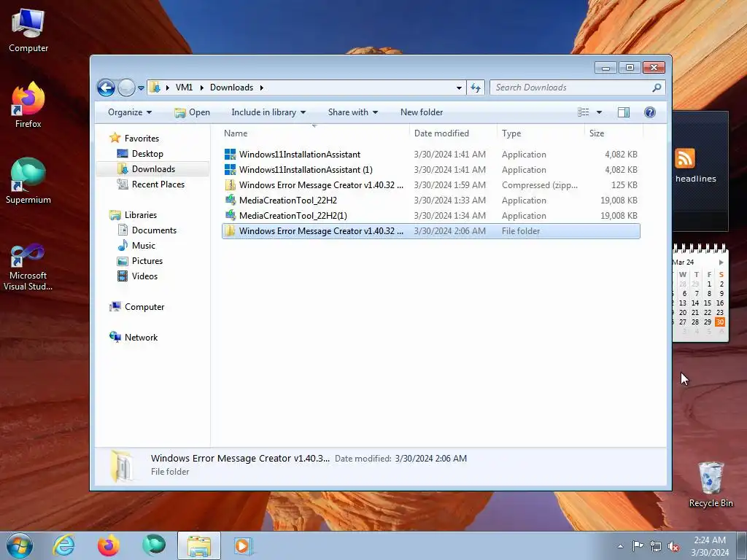Open the network tray icon
The image size is (747, 560).
coord(656,546)
